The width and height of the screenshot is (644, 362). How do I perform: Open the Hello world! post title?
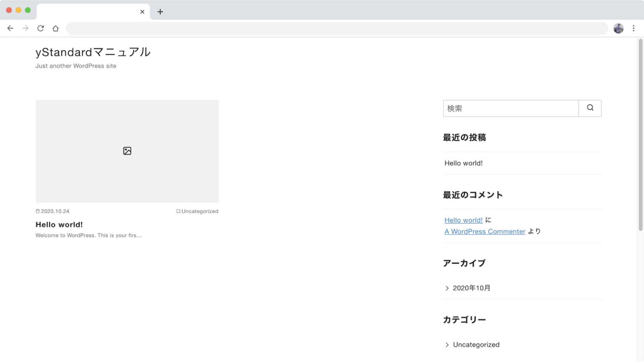[x=59, y=225]
